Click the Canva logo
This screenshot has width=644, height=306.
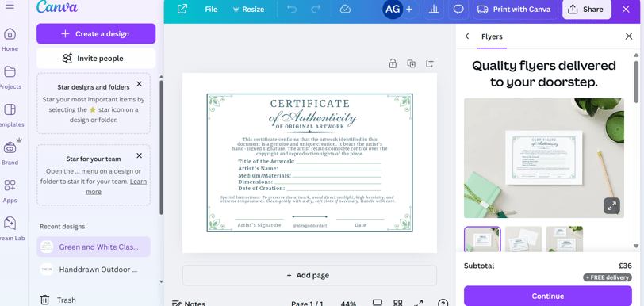56,7
